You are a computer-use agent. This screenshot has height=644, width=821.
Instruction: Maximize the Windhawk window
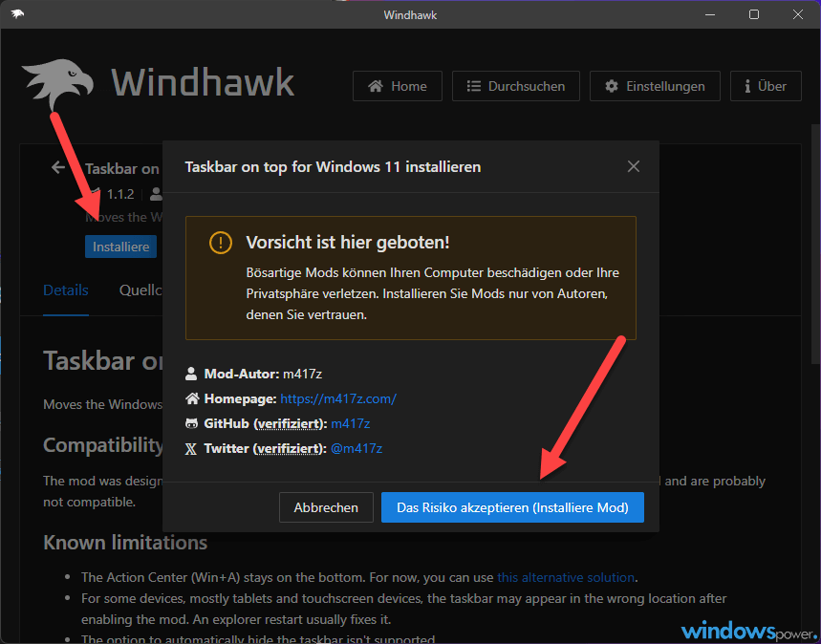coord(754,14)
